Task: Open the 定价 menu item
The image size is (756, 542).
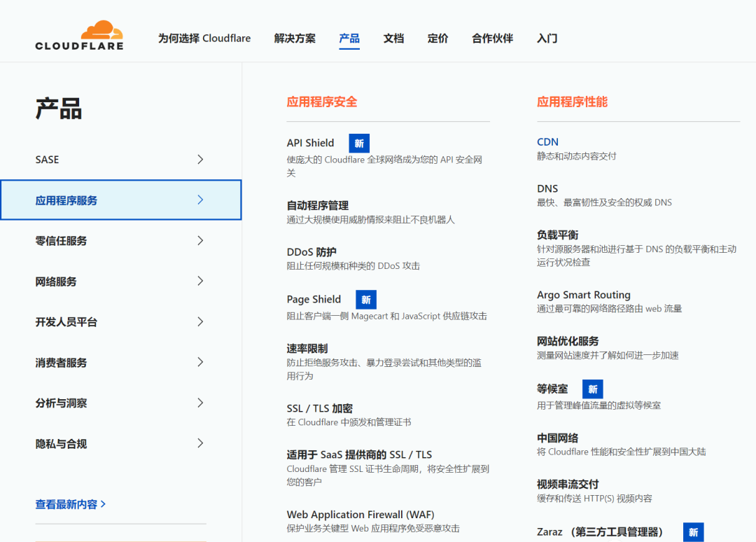Action: click(437, 38)
